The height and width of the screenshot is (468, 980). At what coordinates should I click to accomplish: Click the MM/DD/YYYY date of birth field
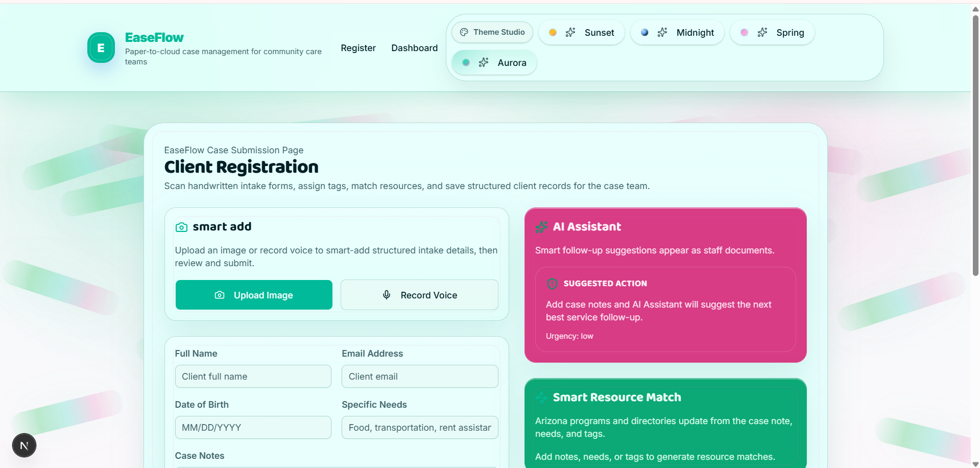point(253,427)
